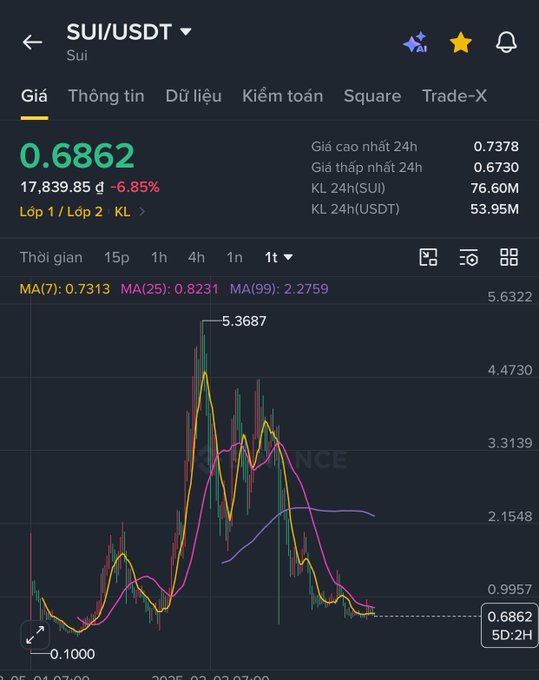Open the chart drawing tools icon
539x680 pixels.
[428, 257]
